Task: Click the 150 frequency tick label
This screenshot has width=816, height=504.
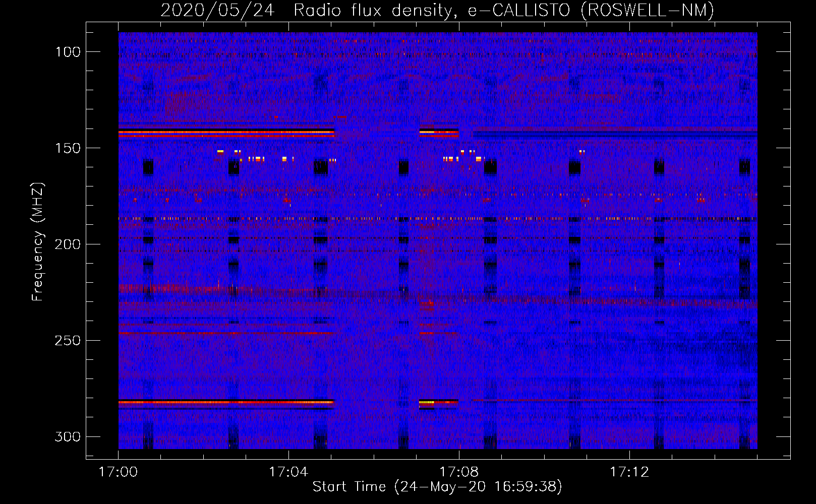Action: [x=68, y=148]
